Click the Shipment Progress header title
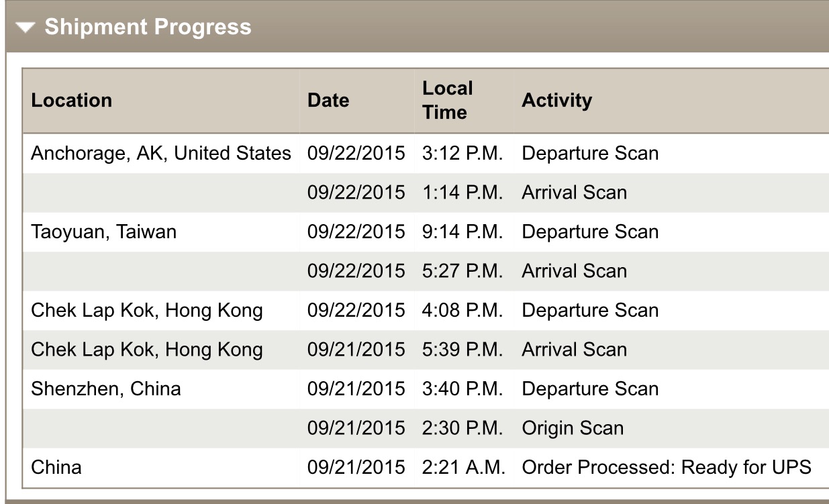The width and height of the screenshot is (829, 504). 148,27
